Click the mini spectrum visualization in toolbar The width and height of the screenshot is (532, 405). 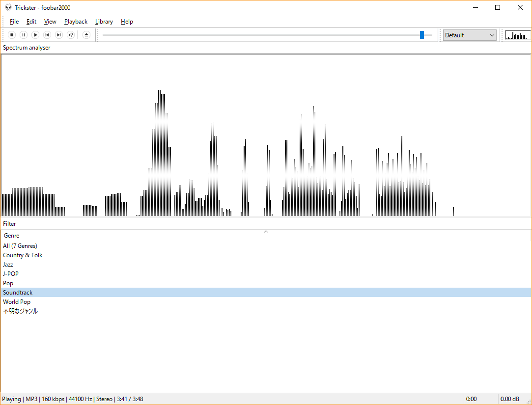pyautogui.click(x=518, y=35)
